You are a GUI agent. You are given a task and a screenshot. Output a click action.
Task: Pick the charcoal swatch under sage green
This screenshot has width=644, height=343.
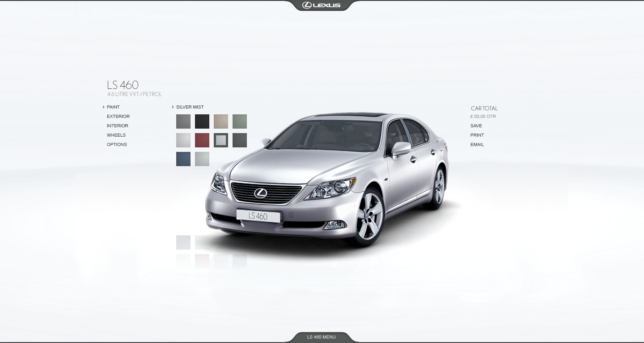(240, 140)
